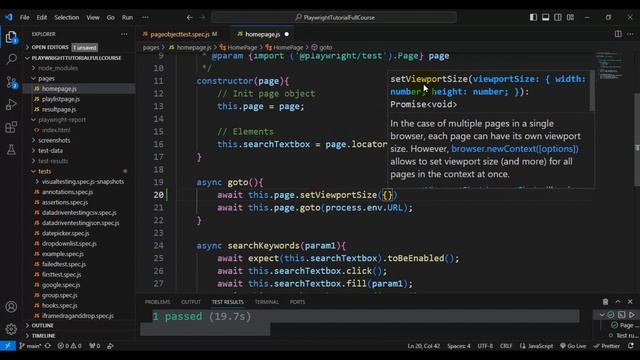Open notifications bell in status bar
This screenshot has height=360, width=640.
[631, 346]
